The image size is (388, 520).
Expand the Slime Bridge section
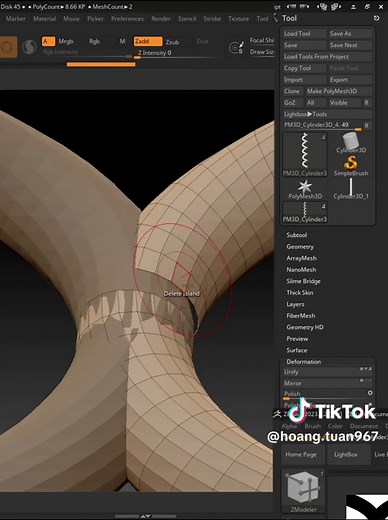303,281
